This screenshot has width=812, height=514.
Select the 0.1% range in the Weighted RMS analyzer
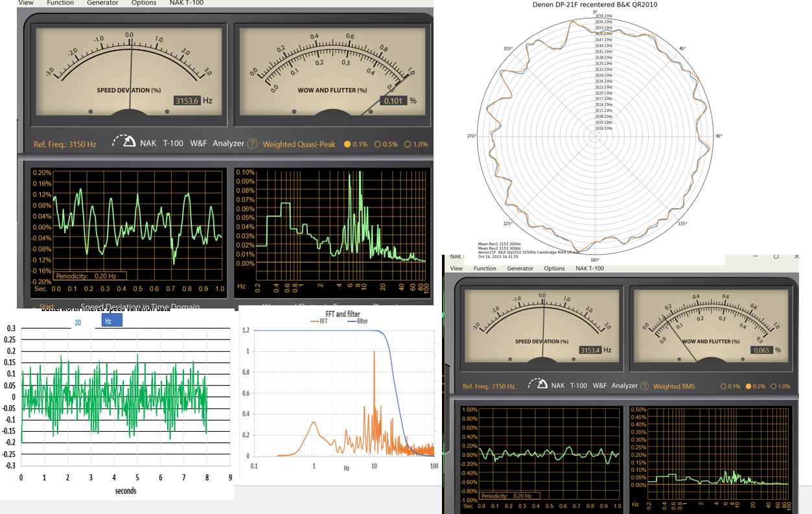pyautogui.click(x=732, y=386)
